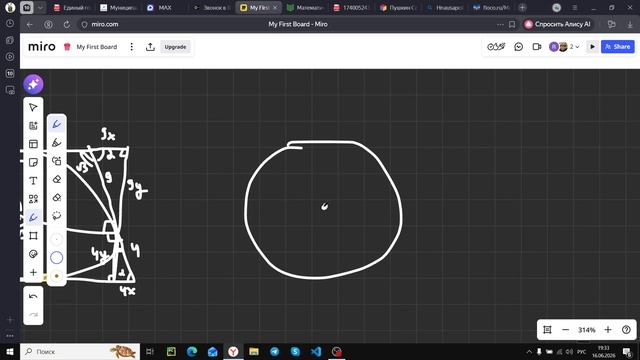Expand the collaborators list showing 2
Screen dimensions: 640x360
click(x=574, y=47)
